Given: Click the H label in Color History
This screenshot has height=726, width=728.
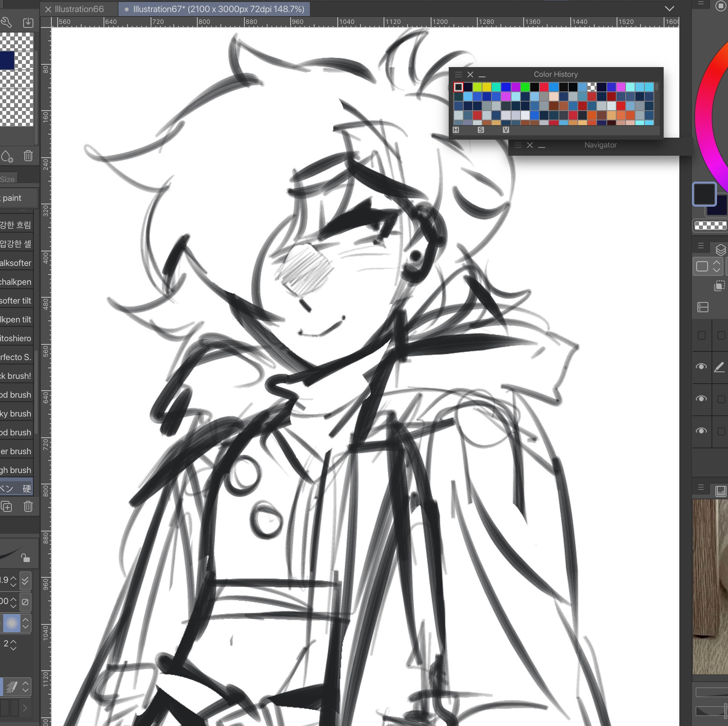Looking at the screenshot, I should (x=456, y=130).
